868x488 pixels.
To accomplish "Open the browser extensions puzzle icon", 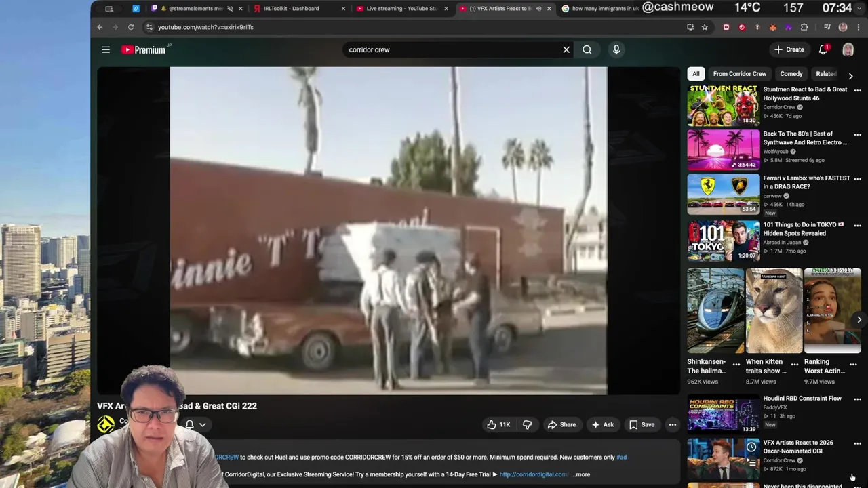I will [804, 27].
